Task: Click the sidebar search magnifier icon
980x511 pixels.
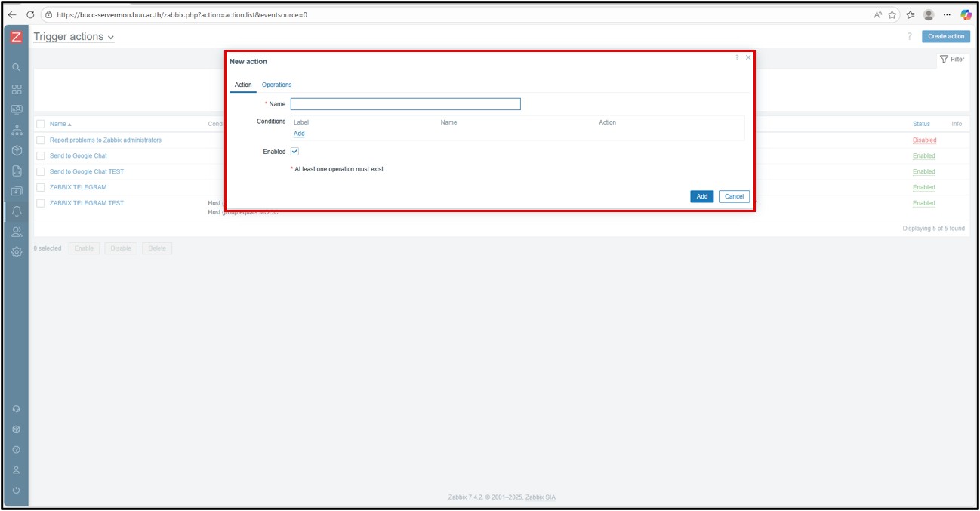Action: point(17,67)
